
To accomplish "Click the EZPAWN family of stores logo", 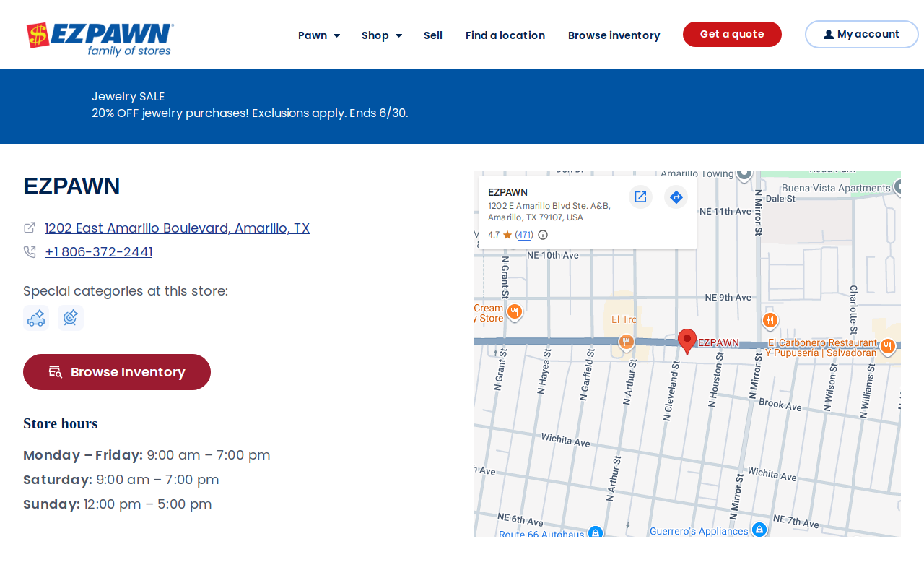I will (100, 39).
